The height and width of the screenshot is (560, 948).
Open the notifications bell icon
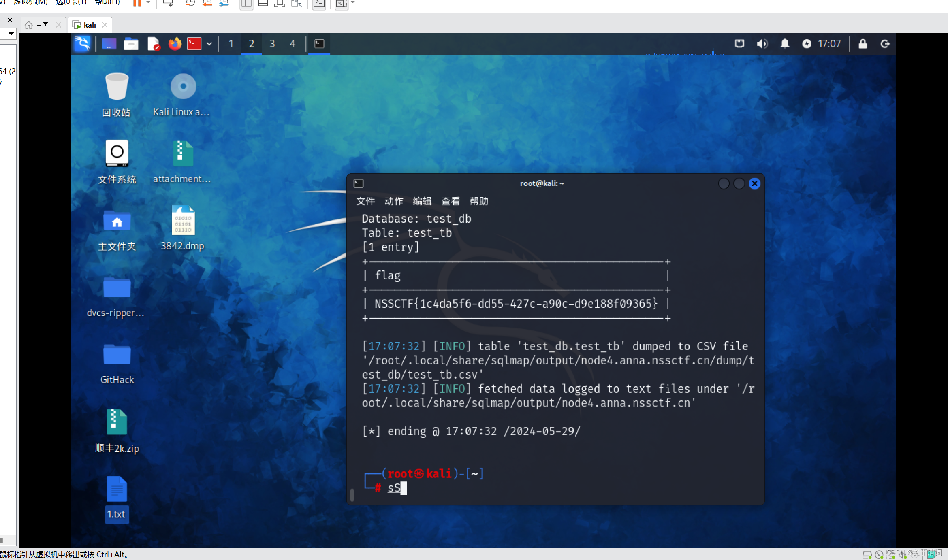[785, 44]
